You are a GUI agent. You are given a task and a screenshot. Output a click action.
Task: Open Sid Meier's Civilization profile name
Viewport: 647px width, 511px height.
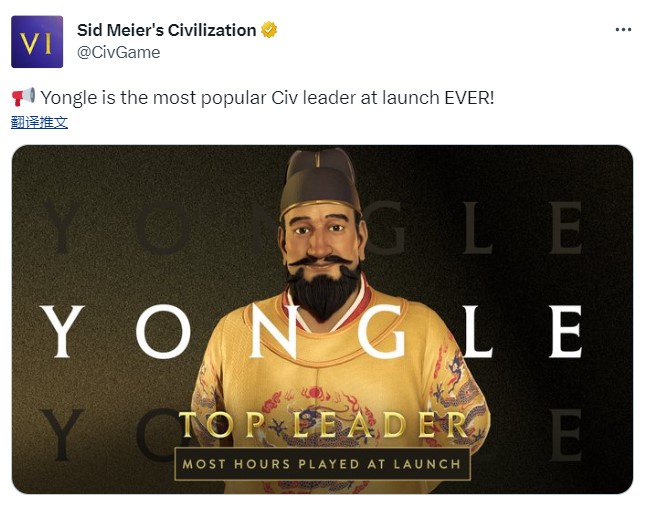tap(166, 30)
